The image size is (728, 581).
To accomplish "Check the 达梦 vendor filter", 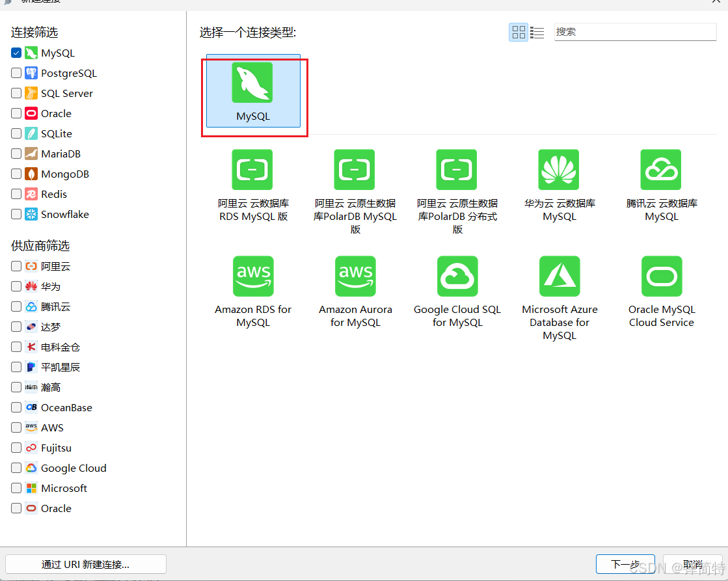I will pos(16,327).
